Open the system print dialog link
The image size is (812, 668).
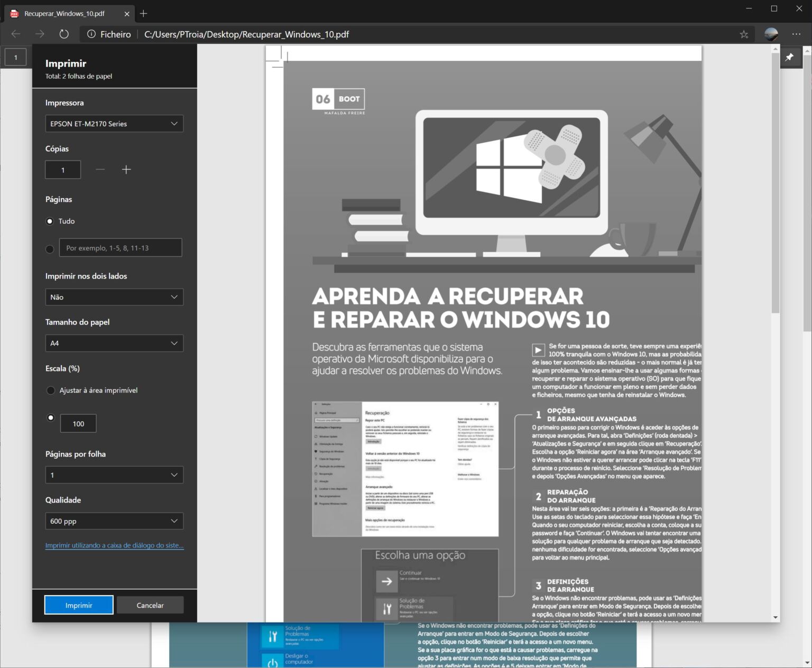click(114, 545)
